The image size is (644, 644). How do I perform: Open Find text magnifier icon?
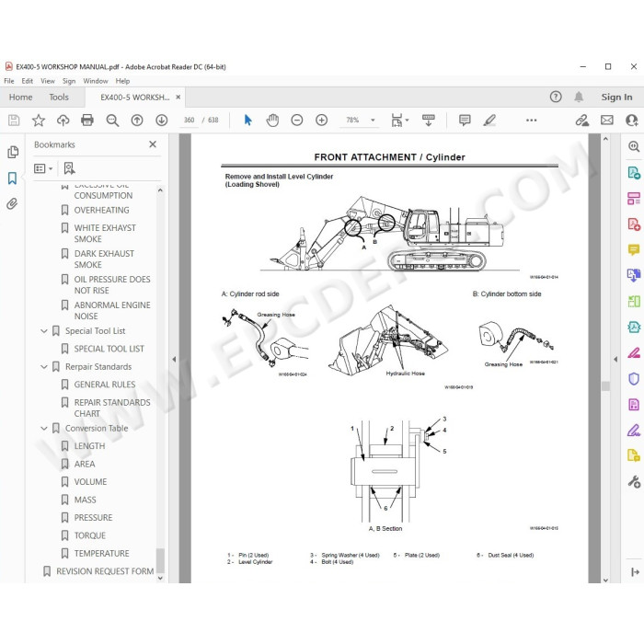click(x=112, y=120)
